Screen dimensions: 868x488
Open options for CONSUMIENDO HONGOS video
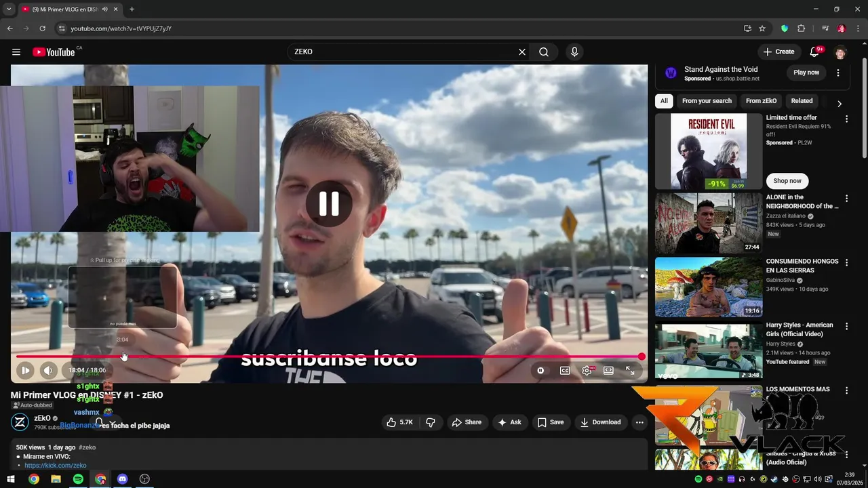(846, 262)
